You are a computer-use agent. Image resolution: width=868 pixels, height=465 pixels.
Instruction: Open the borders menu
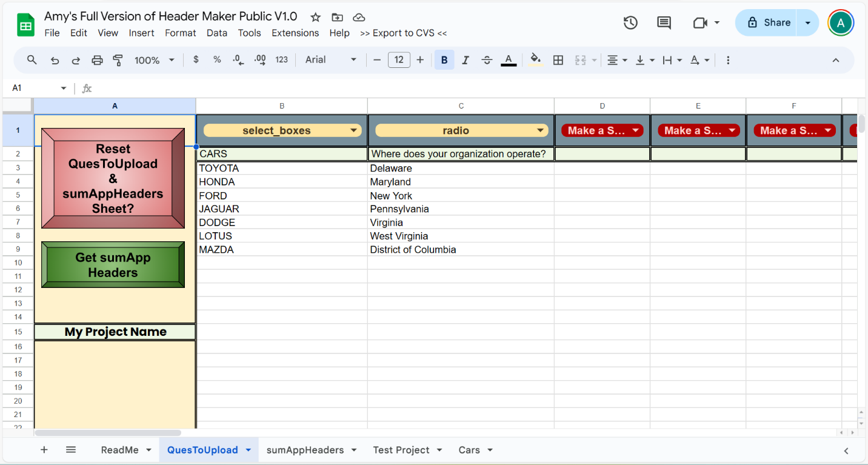(558, 60)
